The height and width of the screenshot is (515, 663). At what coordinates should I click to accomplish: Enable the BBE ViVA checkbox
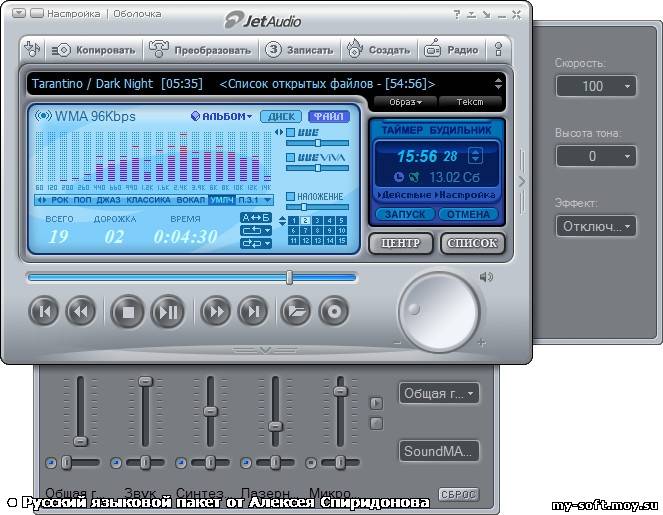290,158
